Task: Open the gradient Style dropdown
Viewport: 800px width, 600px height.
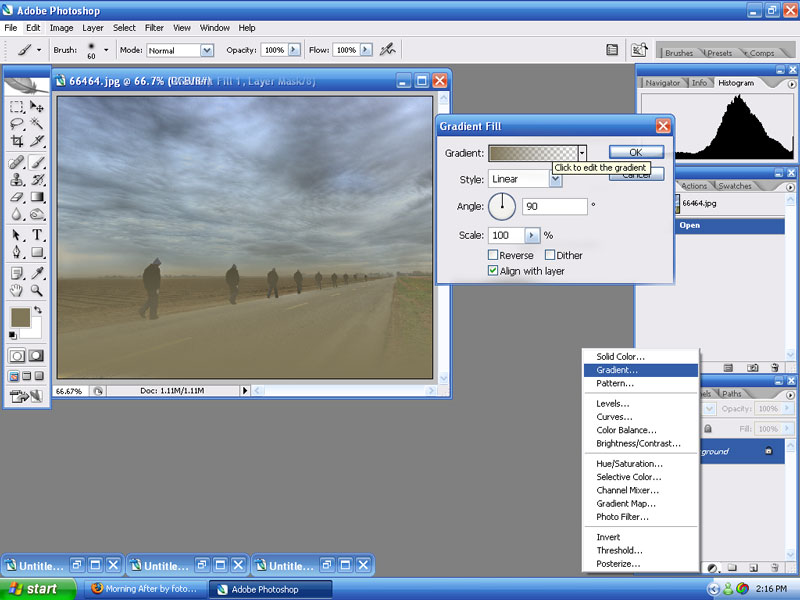Action: 555,179
